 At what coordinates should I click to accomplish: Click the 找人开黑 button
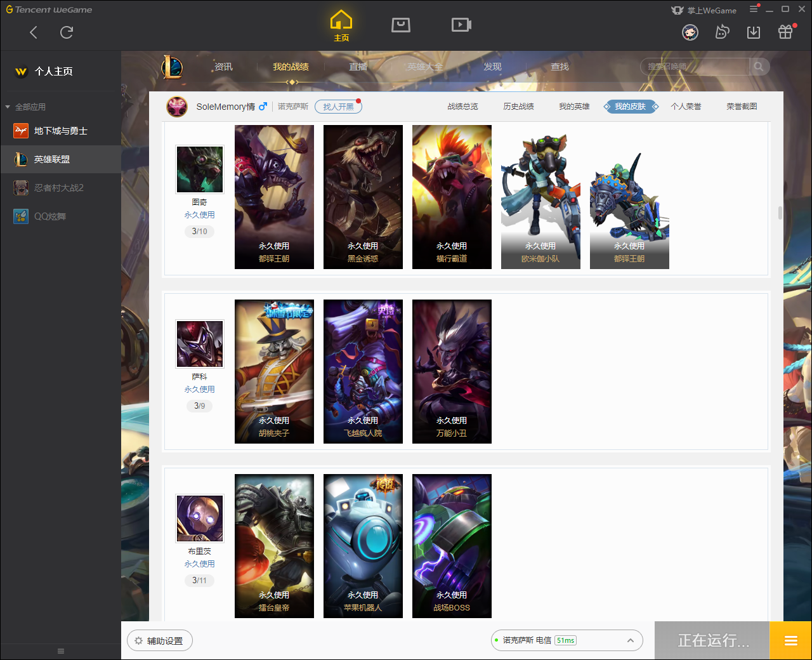[x=338, y=107]
